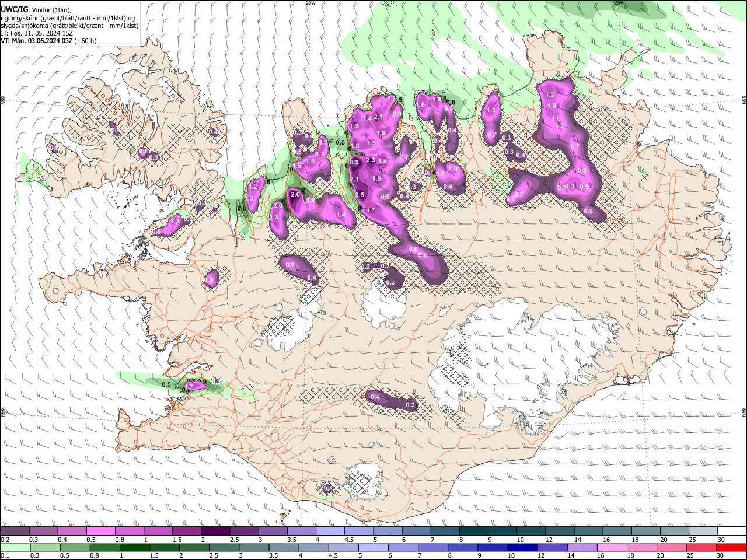Click the violet 12 swatch in the lower legend row
This screenshot has width=747, height=560.
[551, 547]
